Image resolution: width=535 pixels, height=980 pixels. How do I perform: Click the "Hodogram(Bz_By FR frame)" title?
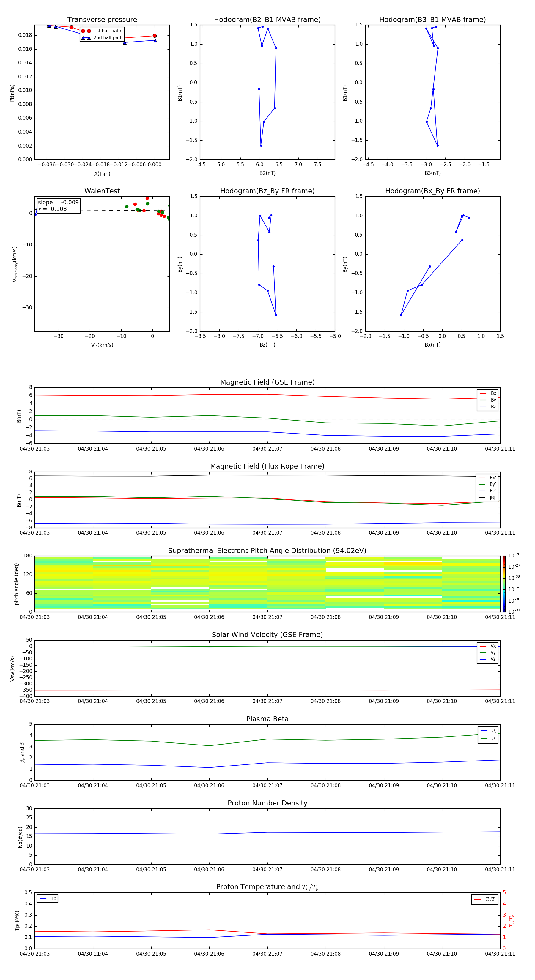pos(267,191)
